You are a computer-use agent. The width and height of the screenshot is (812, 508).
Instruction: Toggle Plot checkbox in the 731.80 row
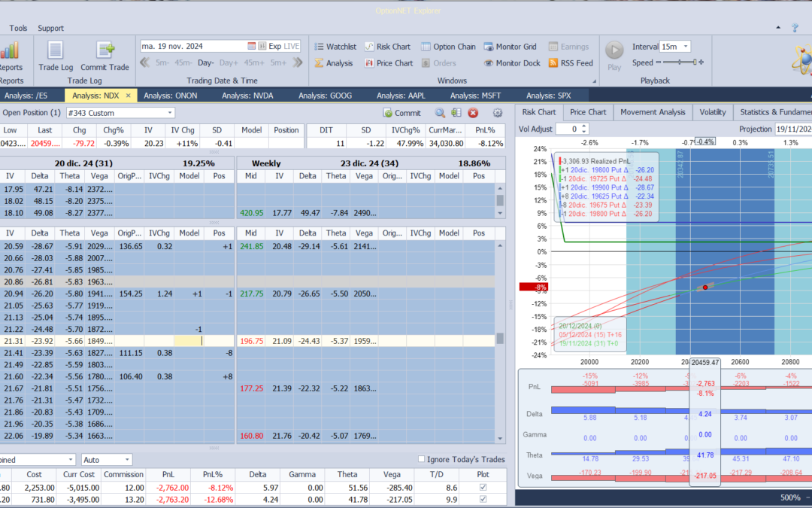483,499
